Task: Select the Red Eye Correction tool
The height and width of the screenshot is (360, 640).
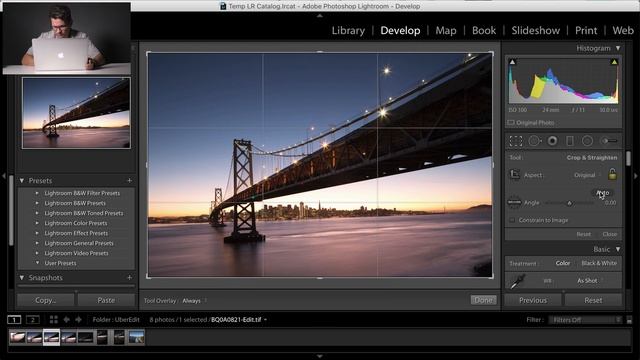Action: click(x=552, y=141)
